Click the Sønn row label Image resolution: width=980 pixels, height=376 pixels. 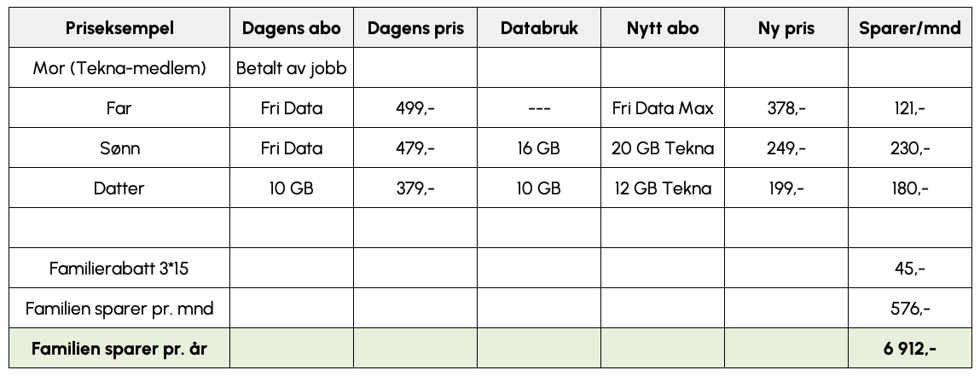[119, 148]
